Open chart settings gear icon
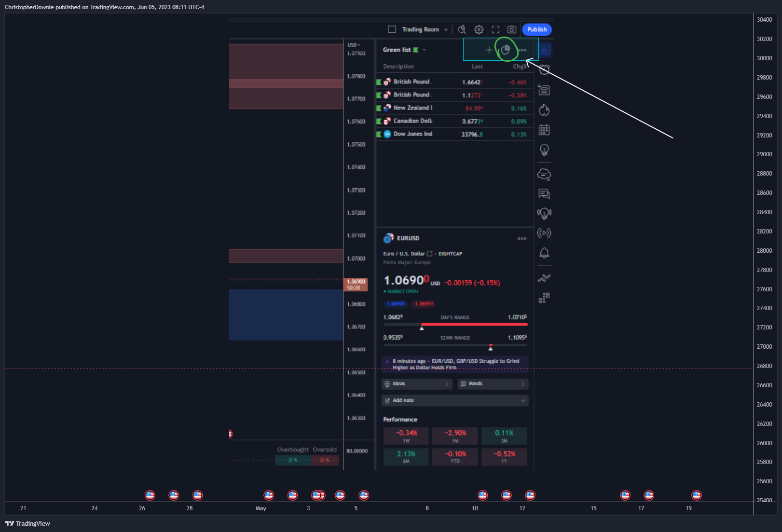782x532 pixels. pyautogui.click(x=479, y=29)
